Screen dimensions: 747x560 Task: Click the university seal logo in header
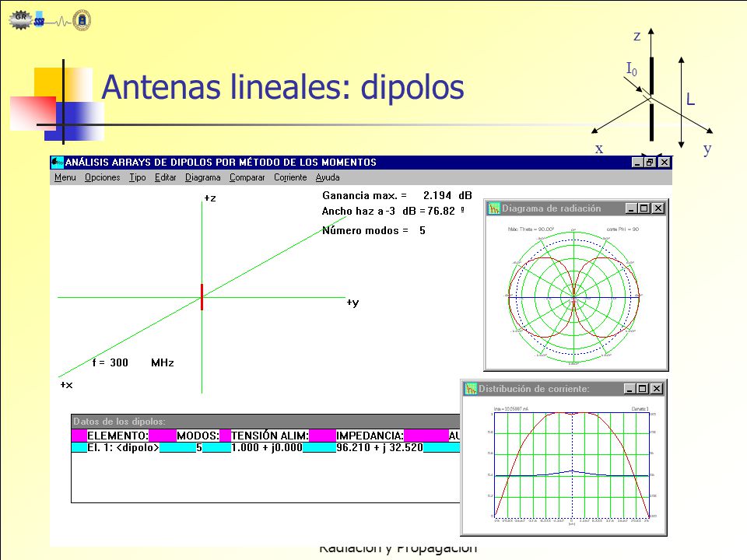coord(82,20)
